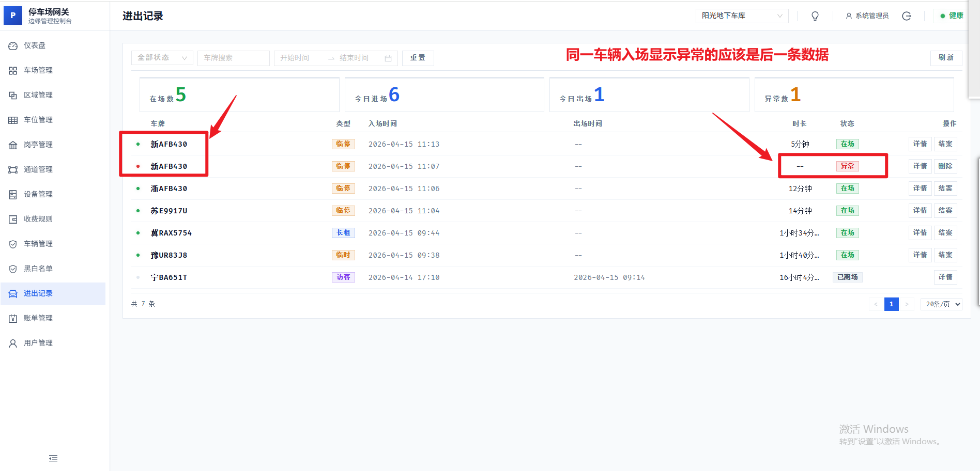Click the 设备管理 icon in sidebar

click(x=13, y=195)
